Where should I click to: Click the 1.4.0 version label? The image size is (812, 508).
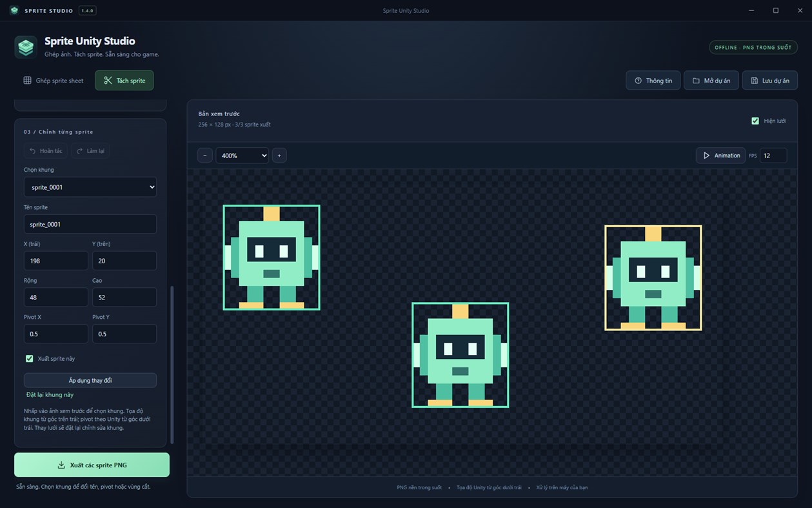pyautogui.click(x=87, y=10)
